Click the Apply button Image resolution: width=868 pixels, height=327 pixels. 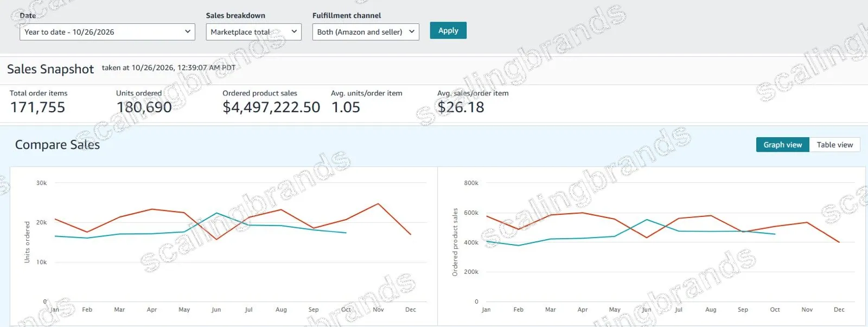(448, 30)
